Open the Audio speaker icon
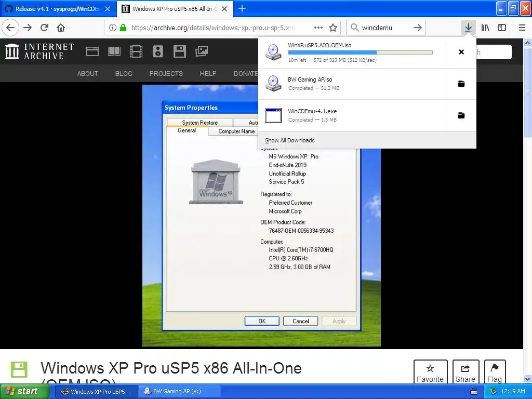This screenshot has width=532, height=399. click(158, 51)
